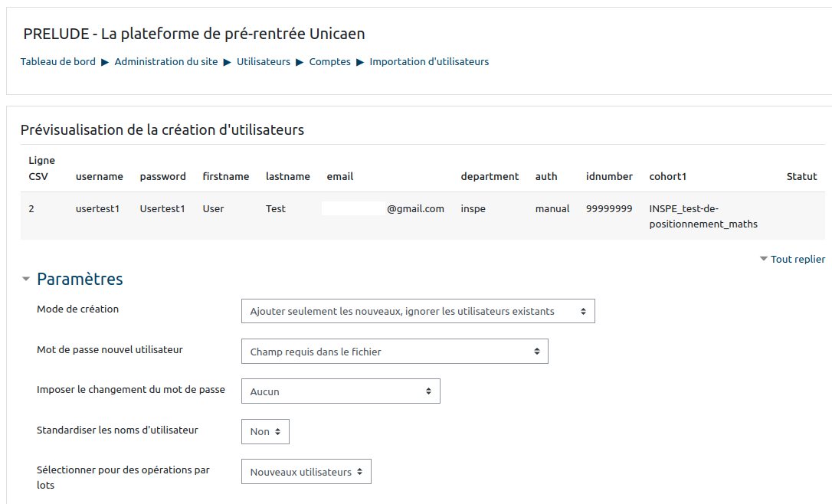Screen dimensions: 832x504
Task: Click the Paramètres section heading
Action: 80,279
